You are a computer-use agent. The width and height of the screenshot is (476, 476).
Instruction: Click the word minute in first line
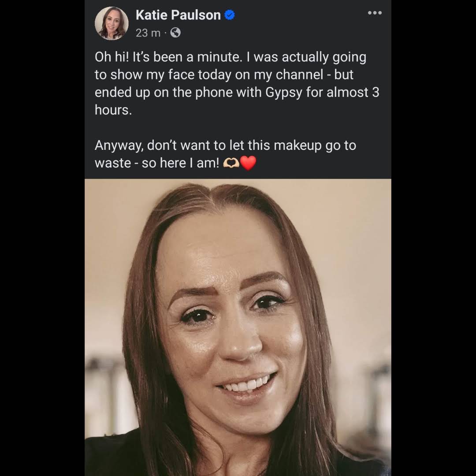pos(220,57)
